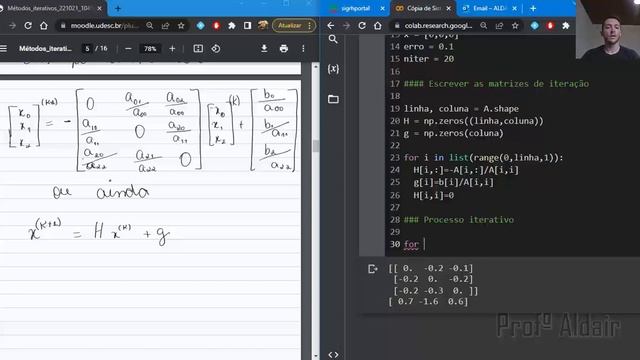Screen dimensions: 640x360
Task: Open Colab code snippets icon
Action: 333,355
